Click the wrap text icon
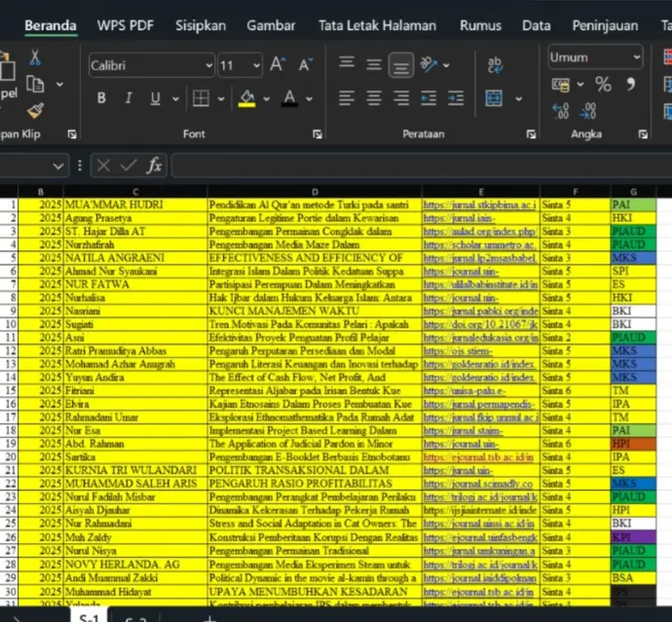 pyautogui.click(x=495, y=64)
